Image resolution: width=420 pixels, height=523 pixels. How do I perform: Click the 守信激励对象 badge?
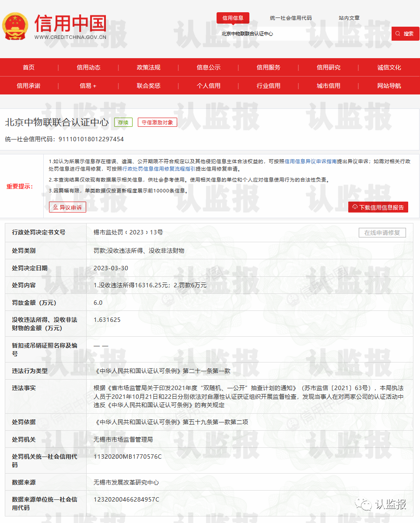coord(157,122)
